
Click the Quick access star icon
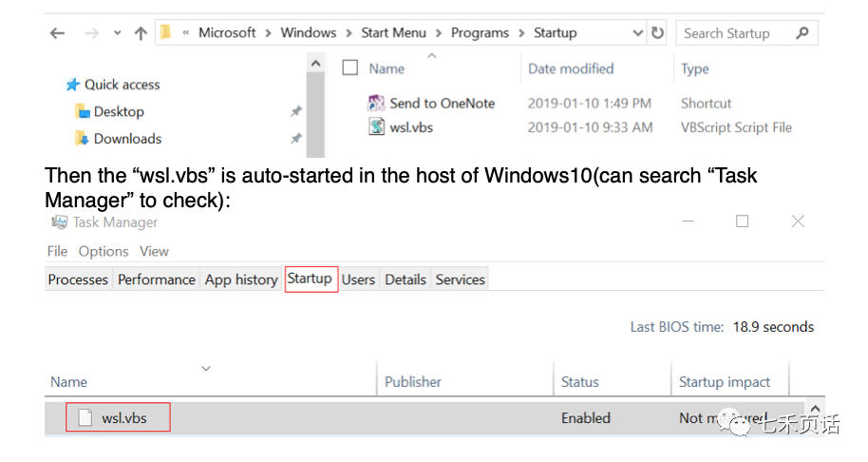click(x=72, y=85)
